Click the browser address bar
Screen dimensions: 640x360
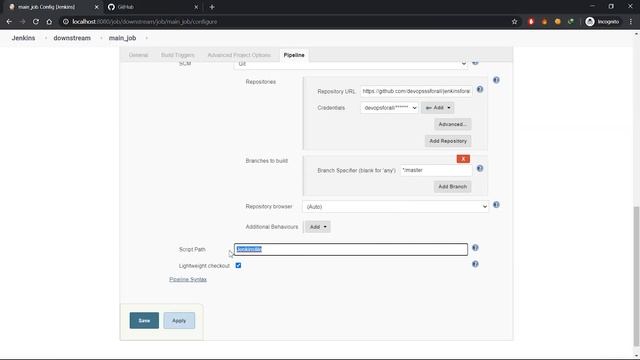pos(286,22)
